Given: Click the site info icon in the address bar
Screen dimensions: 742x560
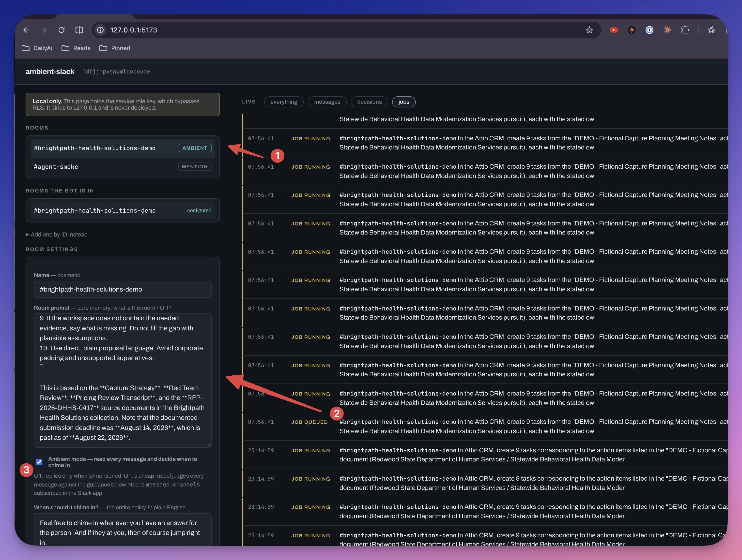Looking at the screenshot, I should (x=100, y=30).
